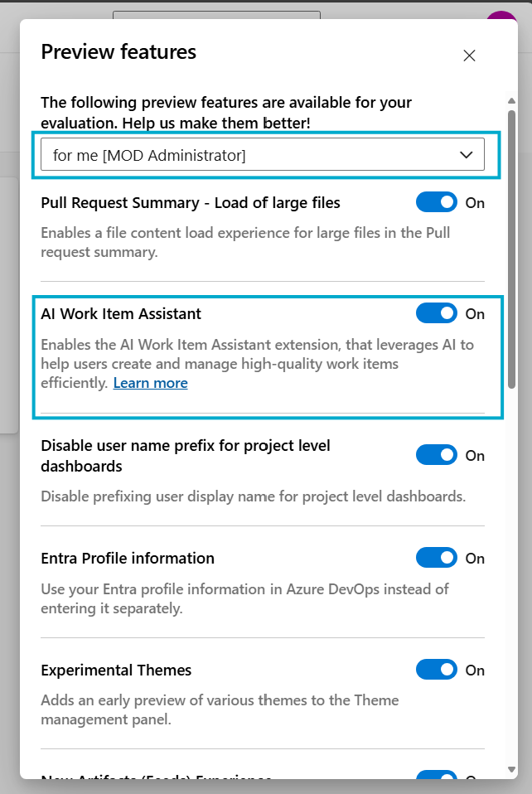Expand the dropdown chevron arrow
The image size is (532, 794).
click(x=466, y=154)
